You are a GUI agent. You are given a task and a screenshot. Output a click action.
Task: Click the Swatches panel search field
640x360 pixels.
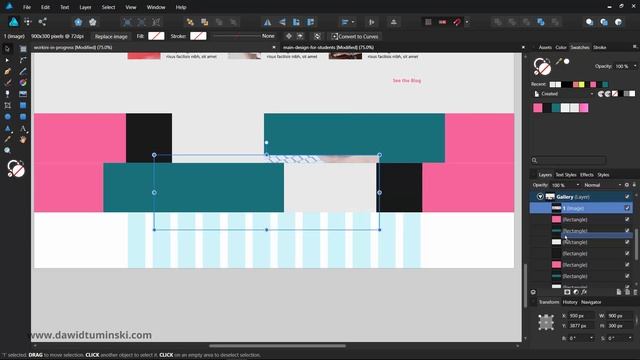[x=569, y=160]
